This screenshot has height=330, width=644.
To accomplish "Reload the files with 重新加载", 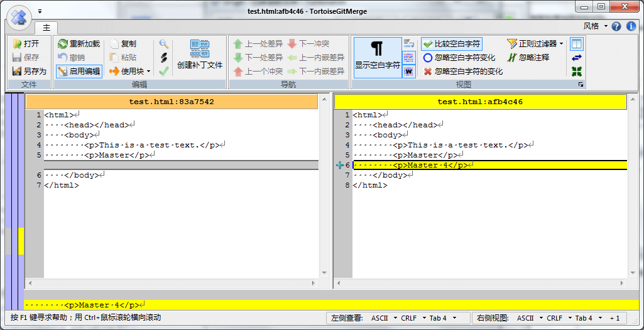I will point(79,44).
